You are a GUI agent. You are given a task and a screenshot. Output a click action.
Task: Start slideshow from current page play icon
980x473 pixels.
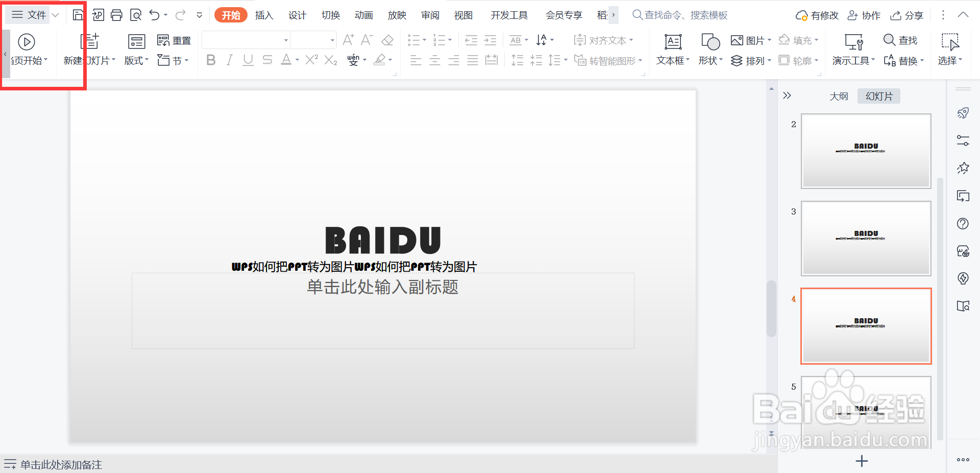[27, 41]
